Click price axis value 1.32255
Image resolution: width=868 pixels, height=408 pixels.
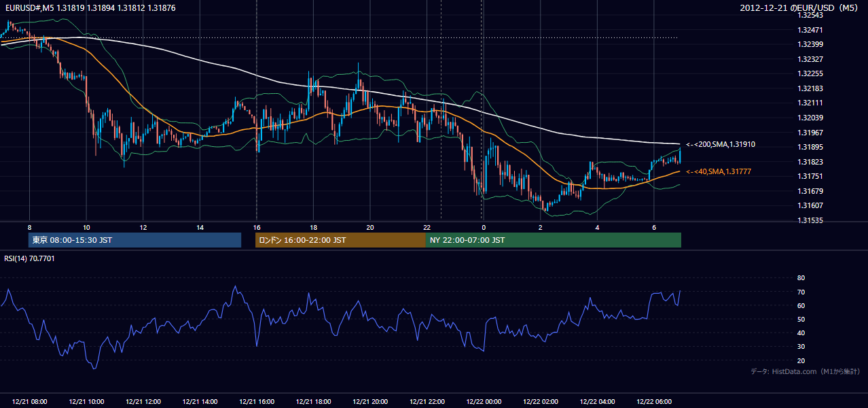pos(810,73)
